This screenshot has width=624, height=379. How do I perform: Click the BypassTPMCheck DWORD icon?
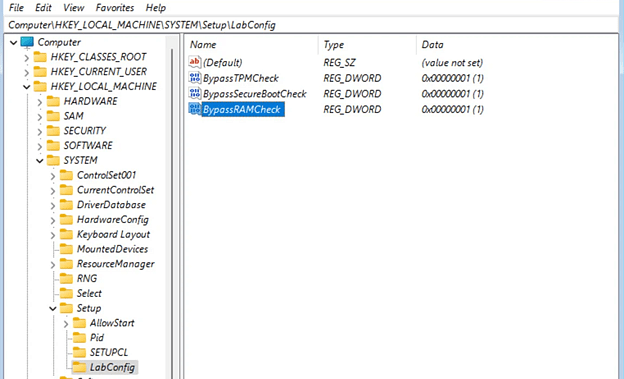click(x=195, y=78)
